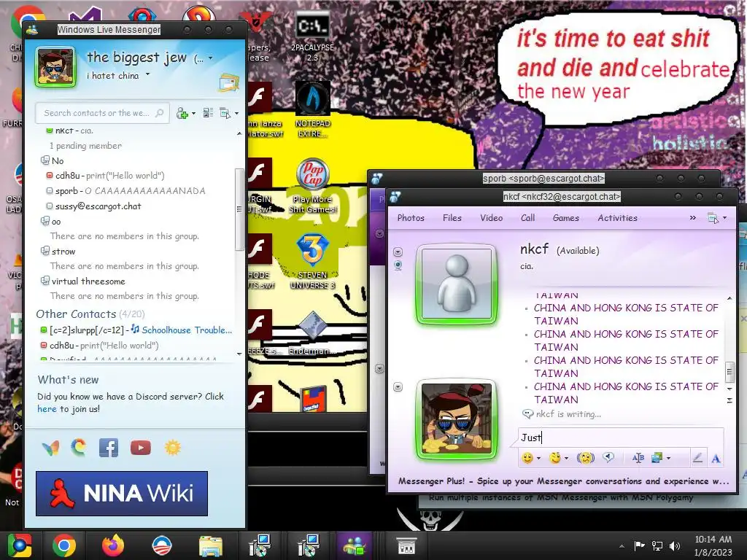Click the change contact list layout icon
747x560 pixels.
point(208,113)
